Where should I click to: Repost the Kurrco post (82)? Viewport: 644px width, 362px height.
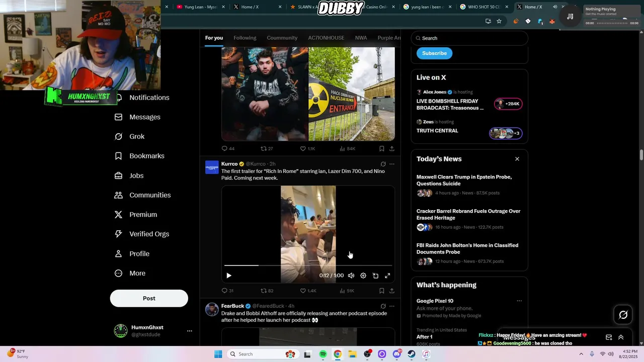pyautogui.click(x=267, y=291)
